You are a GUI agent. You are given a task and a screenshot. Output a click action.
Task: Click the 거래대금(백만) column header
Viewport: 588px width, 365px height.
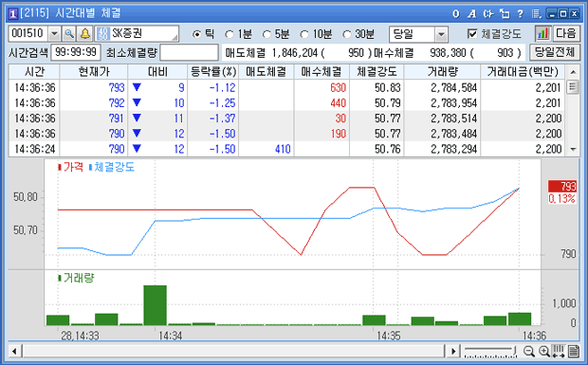pyautogui.click(x=523, y=71)
